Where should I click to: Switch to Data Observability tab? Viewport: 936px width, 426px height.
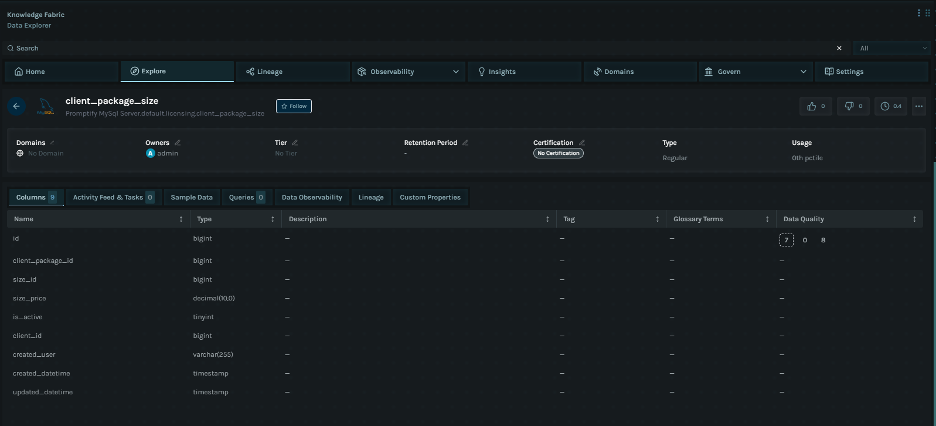pos(312,197)
